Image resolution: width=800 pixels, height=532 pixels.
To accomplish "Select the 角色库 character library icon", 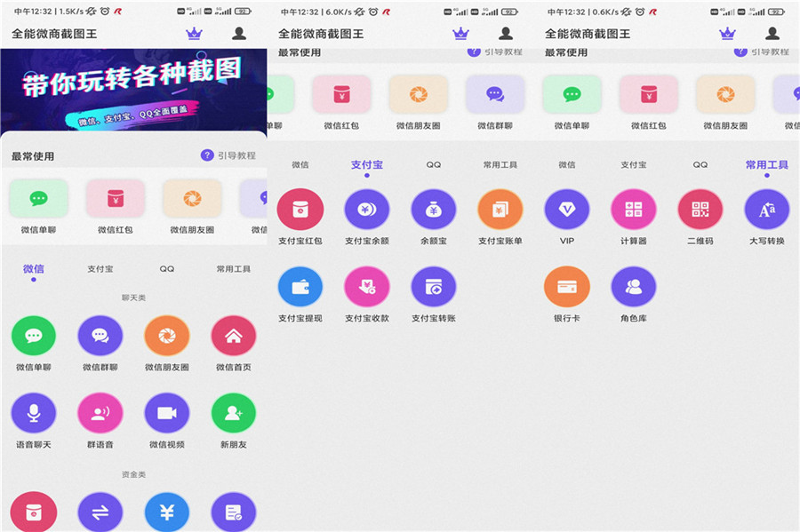I will click(x=633, y=286).
